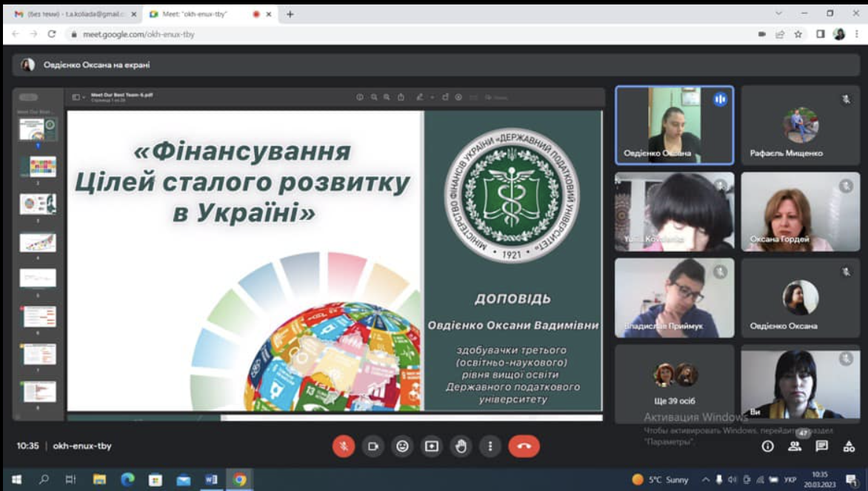
Task: Open the in-call chat panel
Action: [821, 446]
